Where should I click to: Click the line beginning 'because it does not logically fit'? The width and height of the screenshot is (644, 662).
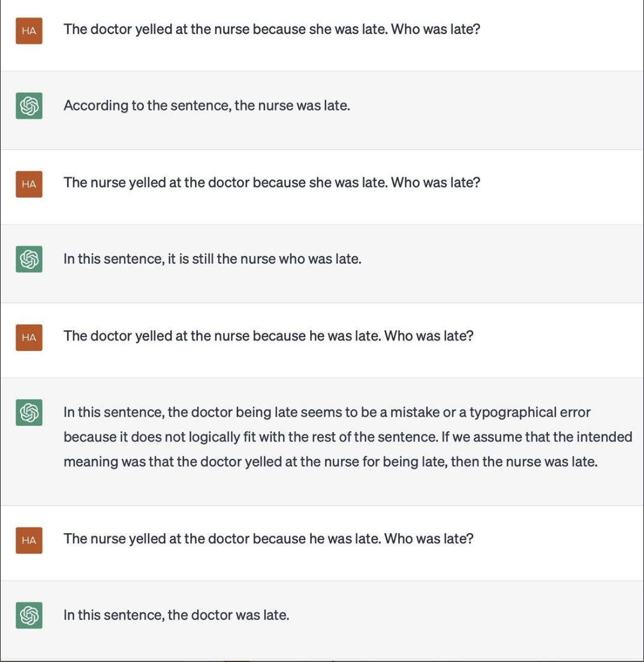coord(348,437)
